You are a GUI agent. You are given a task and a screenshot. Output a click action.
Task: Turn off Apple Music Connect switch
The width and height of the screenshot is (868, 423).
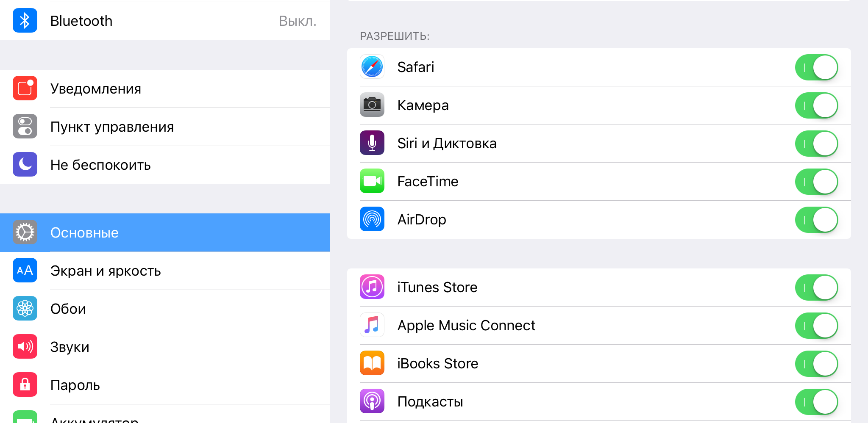[817, 326]
